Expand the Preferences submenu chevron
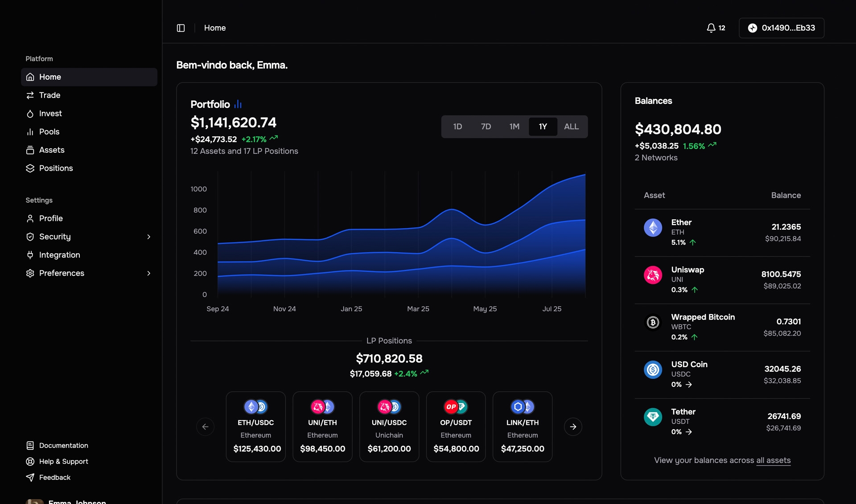 pyautogui.click(x=148, y=273)
